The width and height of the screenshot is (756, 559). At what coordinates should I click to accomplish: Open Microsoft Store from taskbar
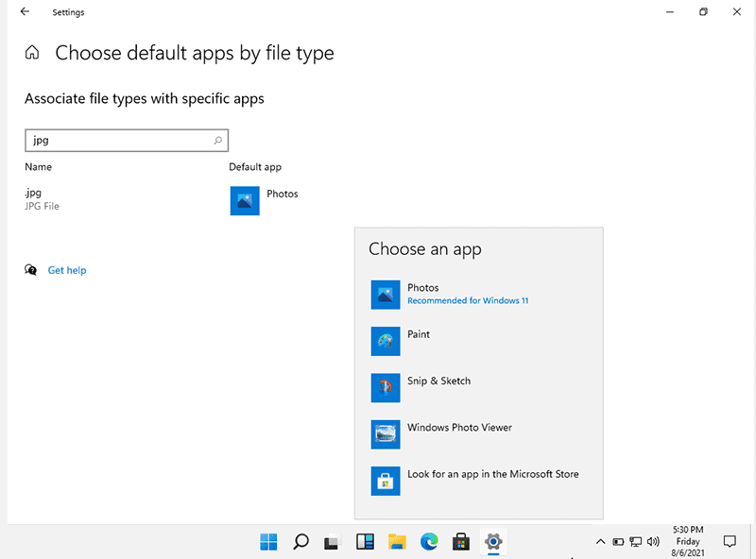tap(461, 542)
